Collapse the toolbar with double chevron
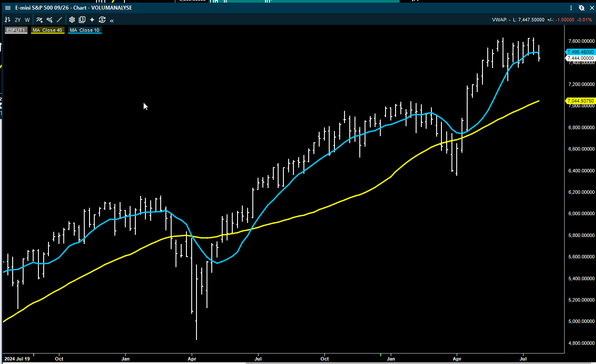 point(112,20)
